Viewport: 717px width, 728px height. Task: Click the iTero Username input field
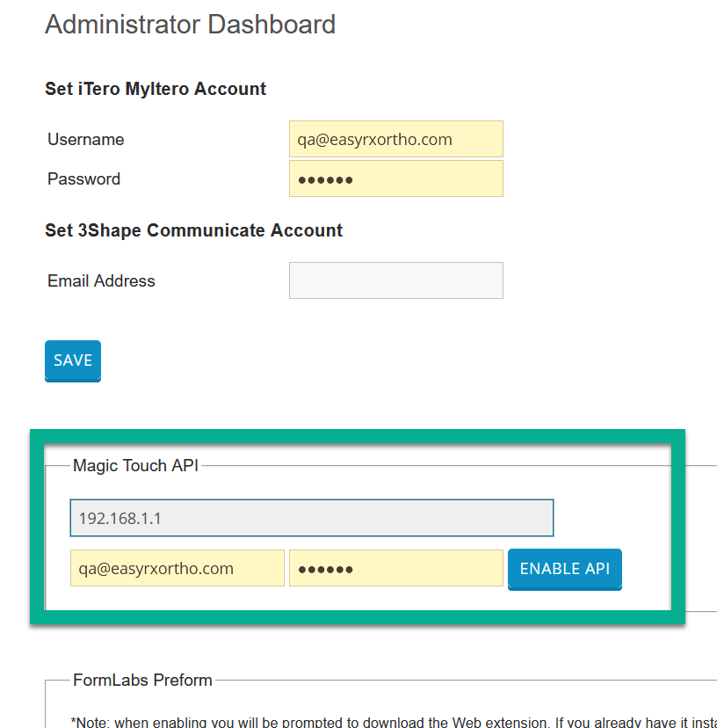point(395,139)
